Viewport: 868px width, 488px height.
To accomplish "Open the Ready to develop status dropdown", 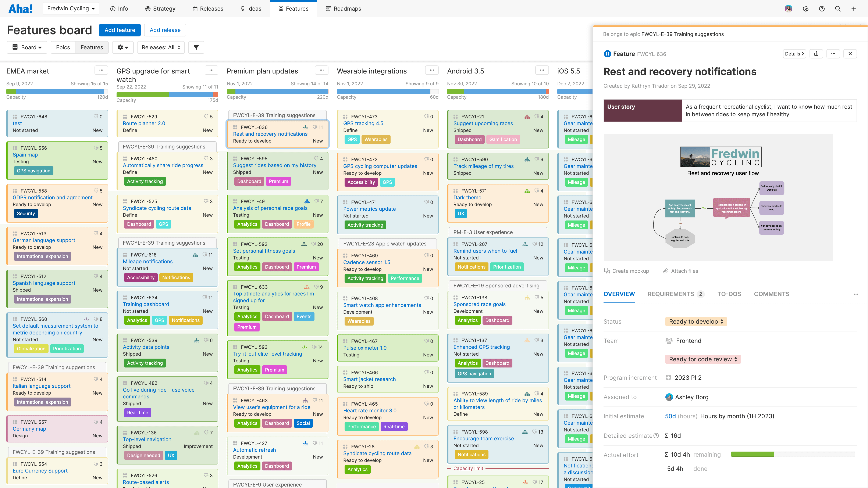I will (696, 322).
